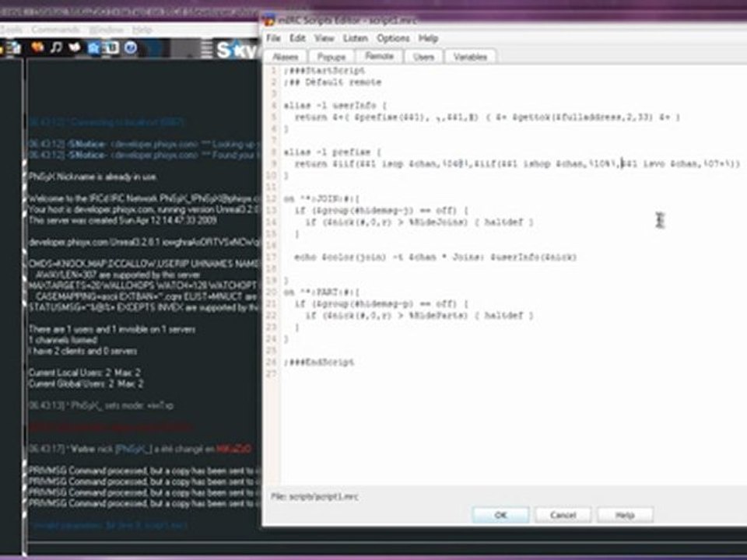
Task: Click the '%HideParts' condition code line
Action: point(419,315)
